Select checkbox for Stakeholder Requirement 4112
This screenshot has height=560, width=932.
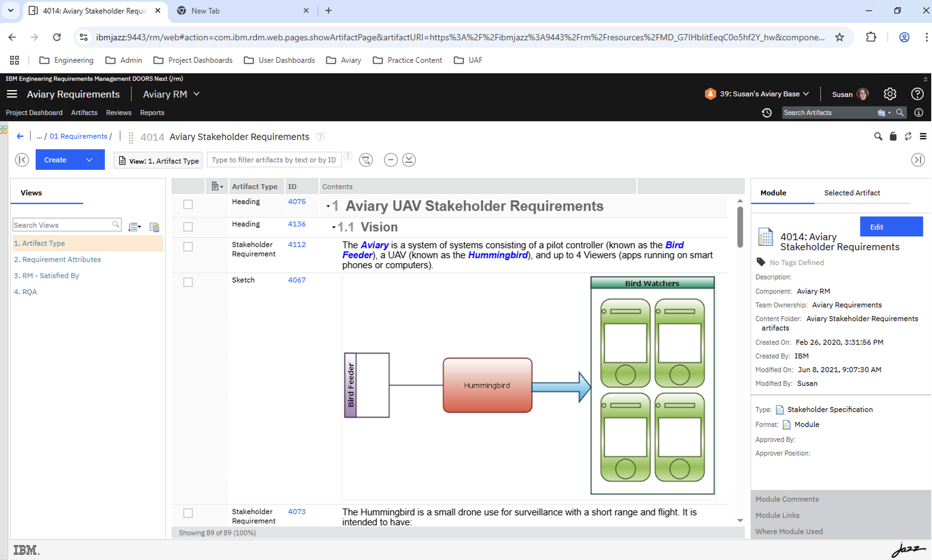point(188,247)
